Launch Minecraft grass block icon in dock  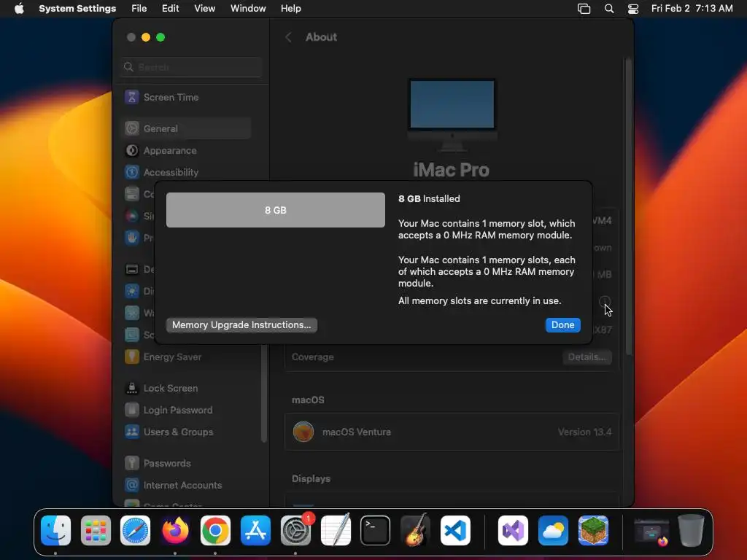click(x=593, y=531)
